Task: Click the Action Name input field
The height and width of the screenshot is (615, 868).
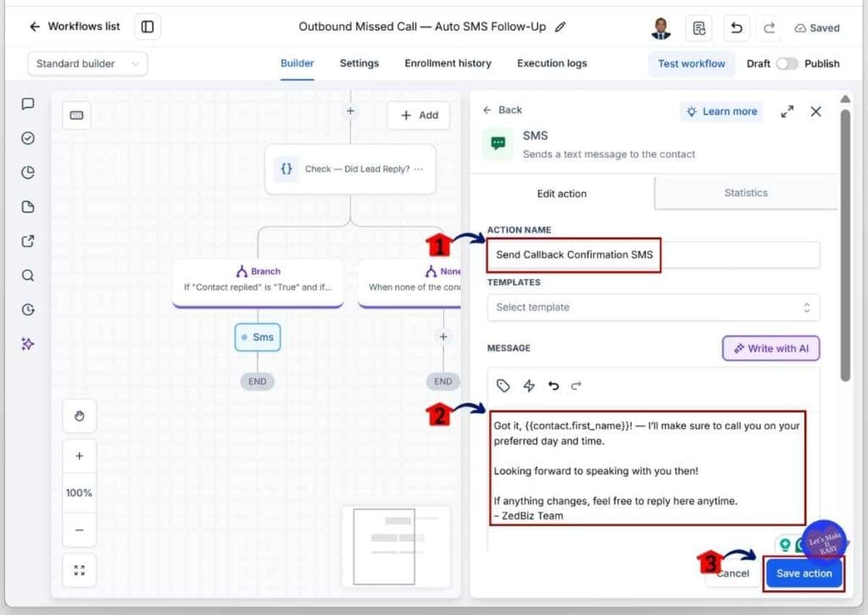Action: pyautogui.click(x=654, y=254)
